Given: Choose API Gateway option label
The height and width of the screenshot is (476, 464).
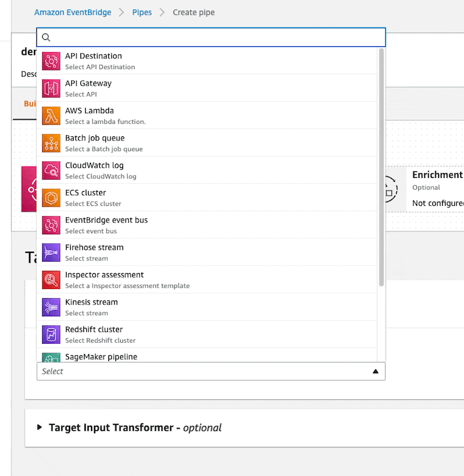Looking at the screenshot, I should [88, 83].
